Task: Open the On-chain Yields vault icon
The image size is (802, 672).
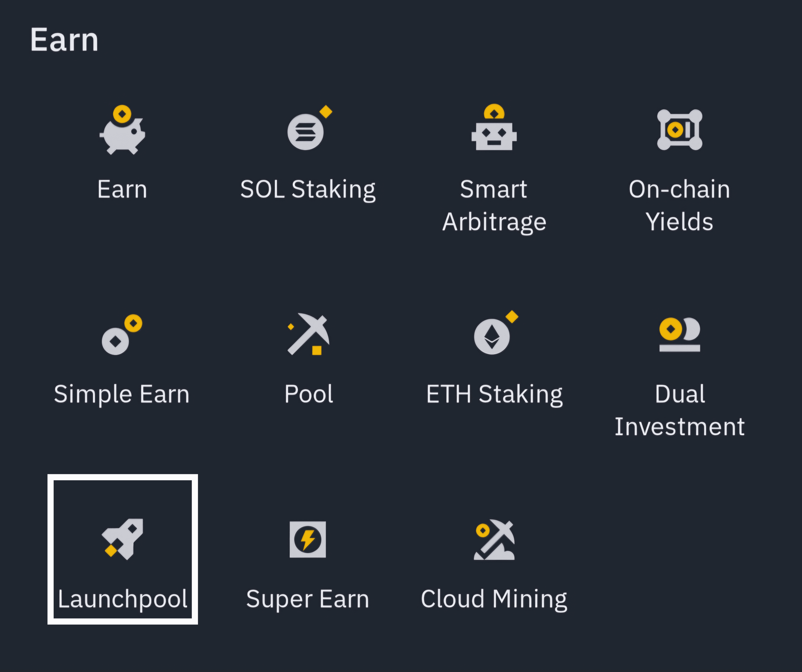Action: pyautogui.click(x=679, y=130)
